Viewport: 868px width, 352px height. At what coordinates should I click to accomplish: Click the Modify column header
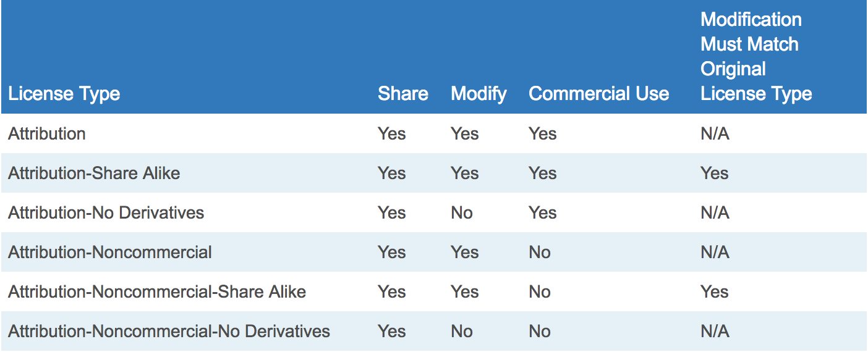click(479, 94)
